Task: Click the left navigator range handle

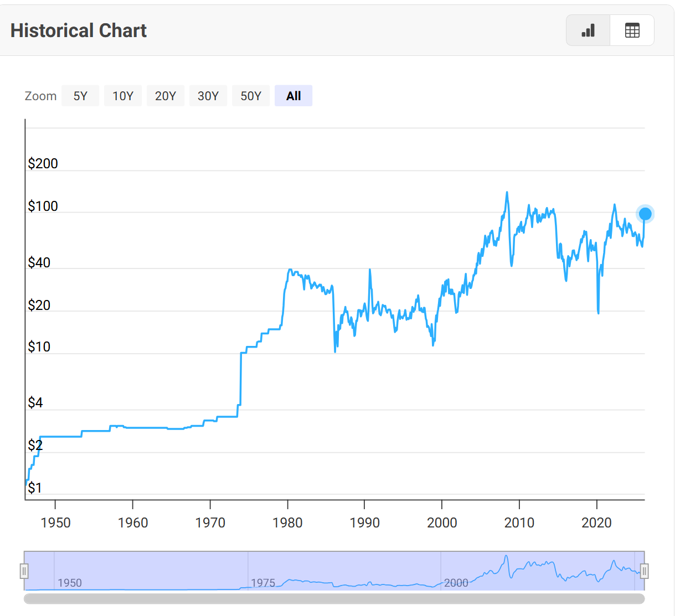Action: pos(24,571)
